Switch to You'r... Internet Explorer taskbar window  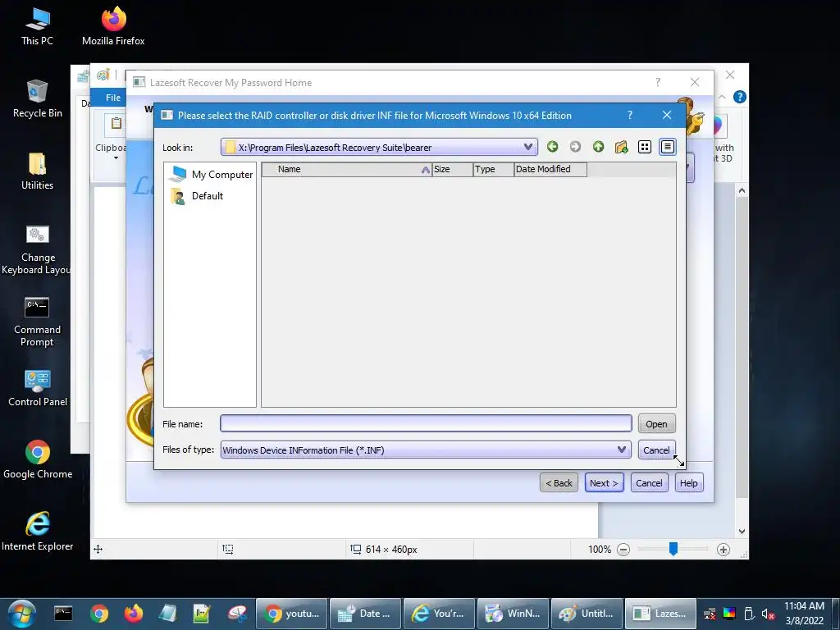440,614
